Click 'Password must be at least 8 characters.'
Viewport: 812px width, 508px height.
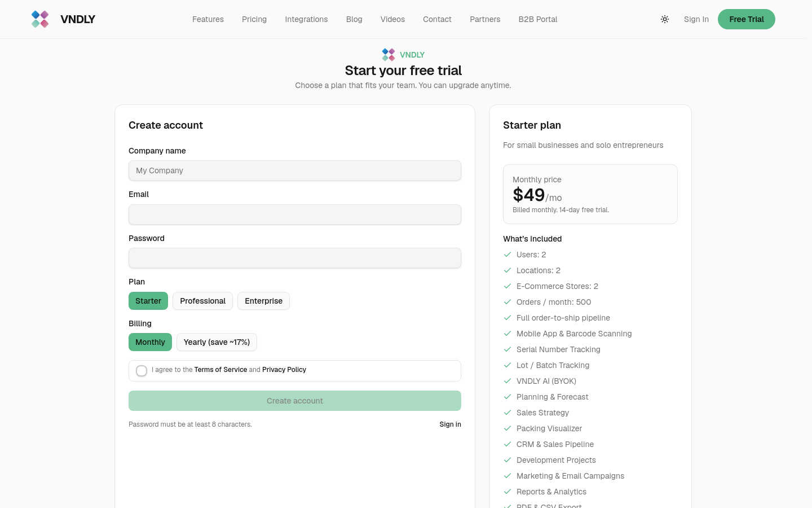(x=190, y=424)
